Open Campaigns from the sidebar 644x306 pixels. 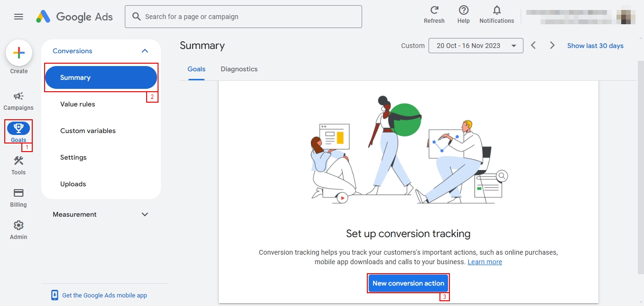19,101
